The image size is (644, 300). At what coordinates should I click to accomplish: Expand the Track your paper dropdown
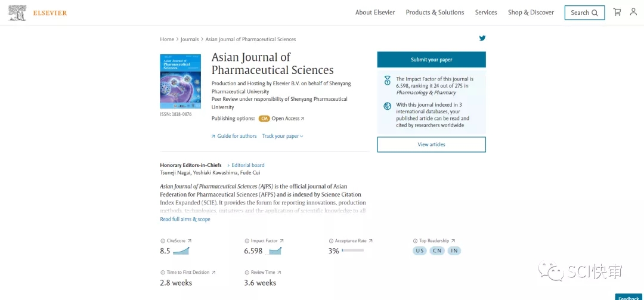pyautogui.click(x=283, y=136)
